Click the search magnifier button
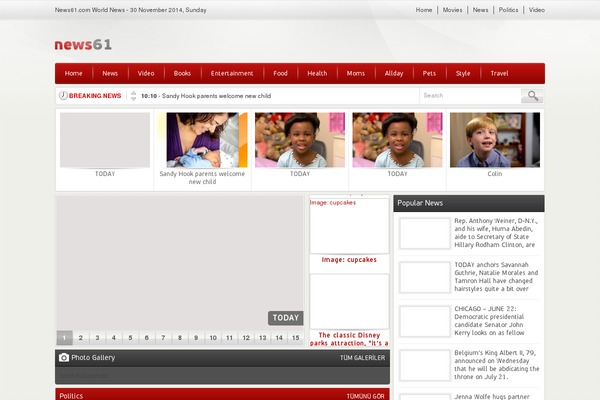Viewport: 600px width, 400px height. click(x=532, y=96)
